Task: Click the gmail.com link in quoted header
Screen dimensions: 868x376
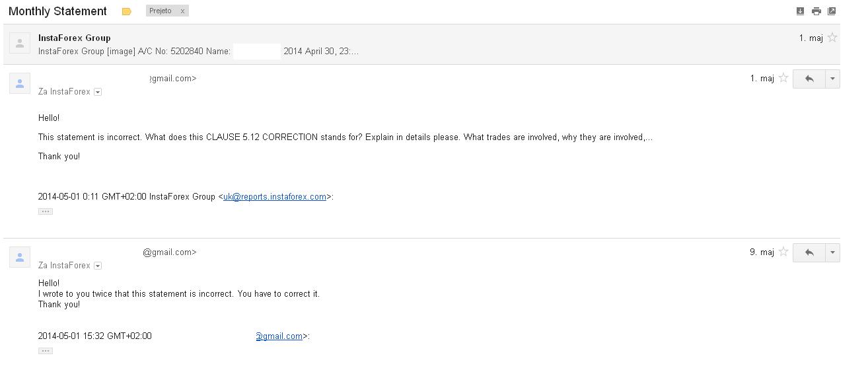Action: 279,336
